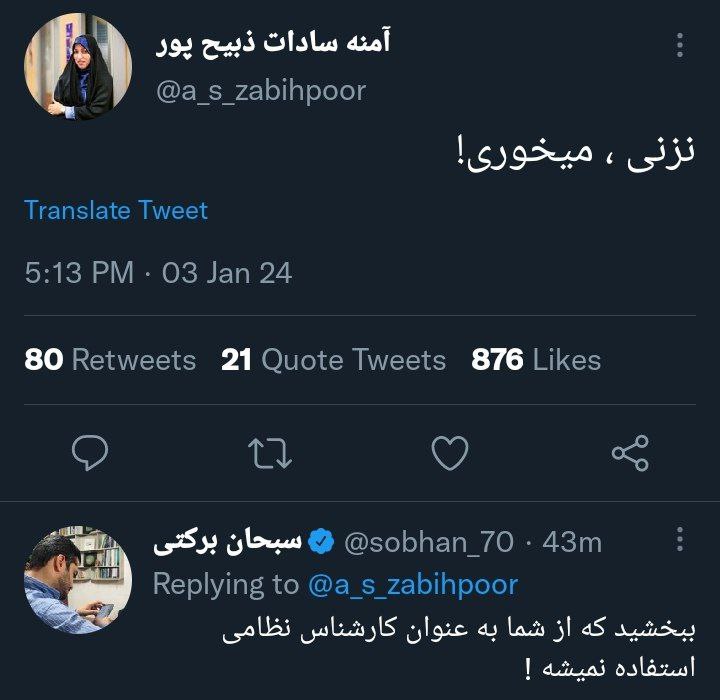The image size is (720, 700).
Task: Open the reply's three-dot options menu
Action: coord(680,540)
